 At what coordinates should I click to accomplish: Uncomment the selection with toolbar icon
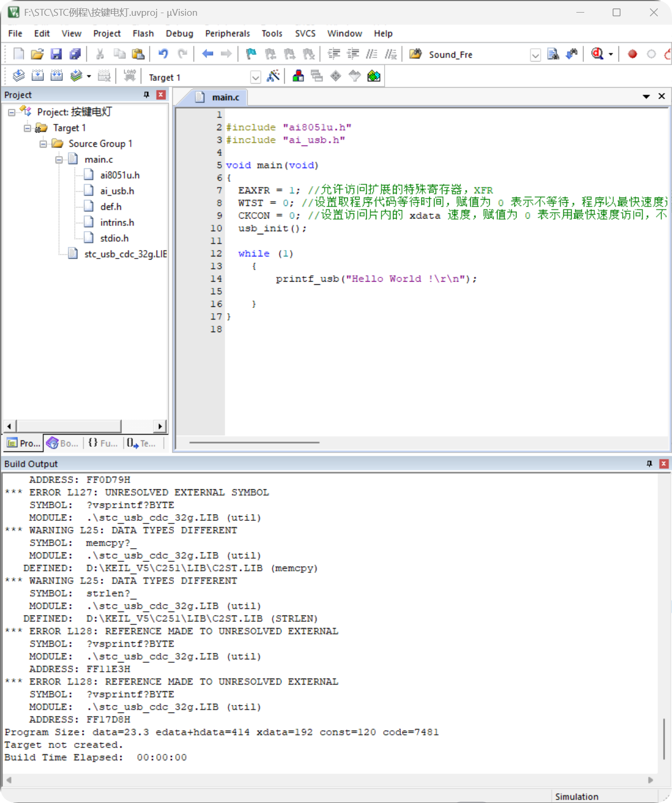click(390, 54)
